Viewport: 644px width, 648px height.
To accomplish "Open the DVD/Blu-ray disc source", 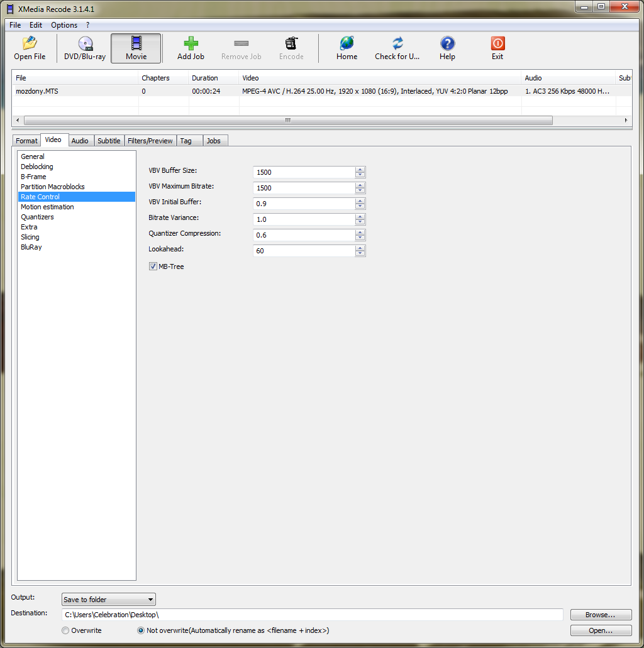I will coord(85,48).
